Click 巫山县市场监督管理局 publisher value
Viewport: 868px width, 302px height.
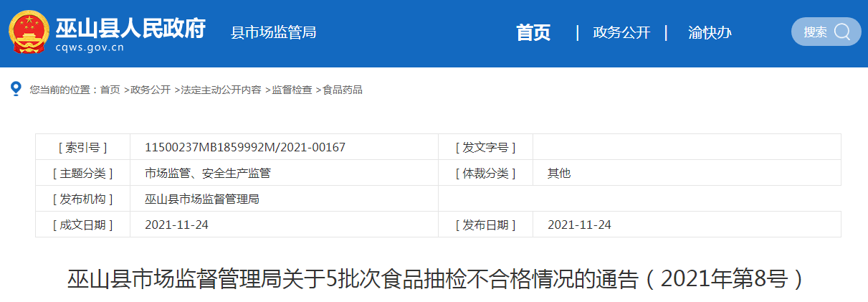pyautogui.click(x=202, y=199)
